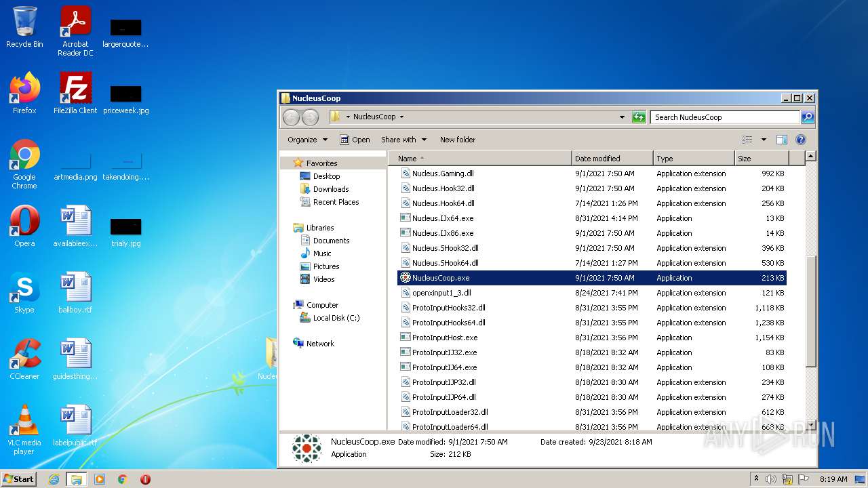Toggle the preview pane button

click(782, 140)
